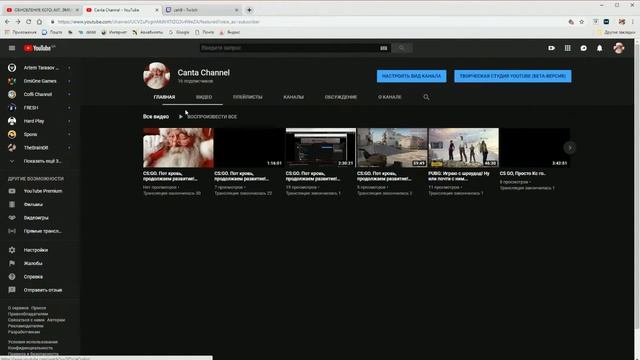
Task: Reload the page in browser
Action: tap(29, 22)
